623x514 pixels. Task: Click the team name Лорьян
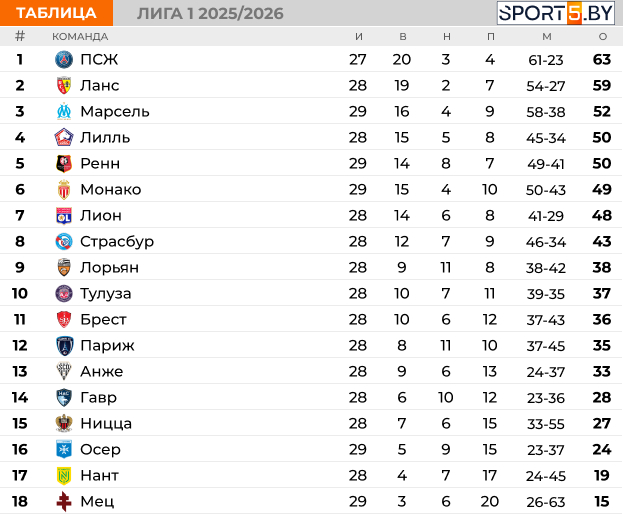tap(109, 268)
